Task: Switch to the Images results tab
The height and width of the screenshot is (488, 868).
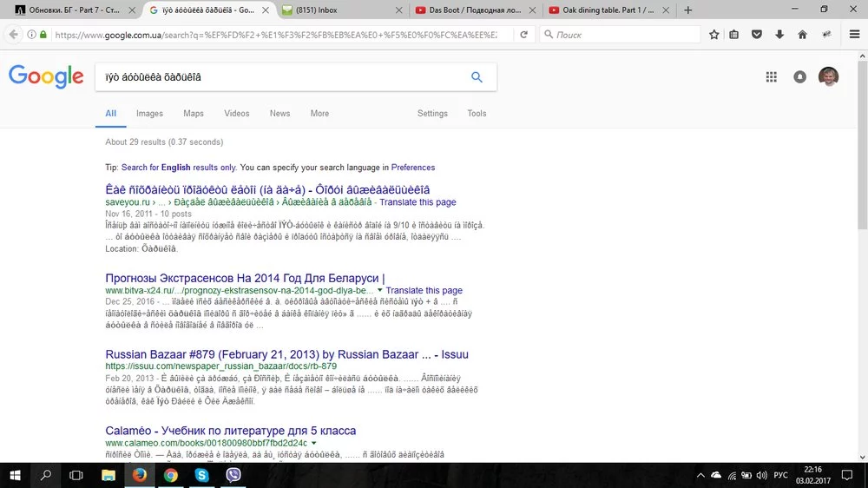Action: click(x=149, y=113)
